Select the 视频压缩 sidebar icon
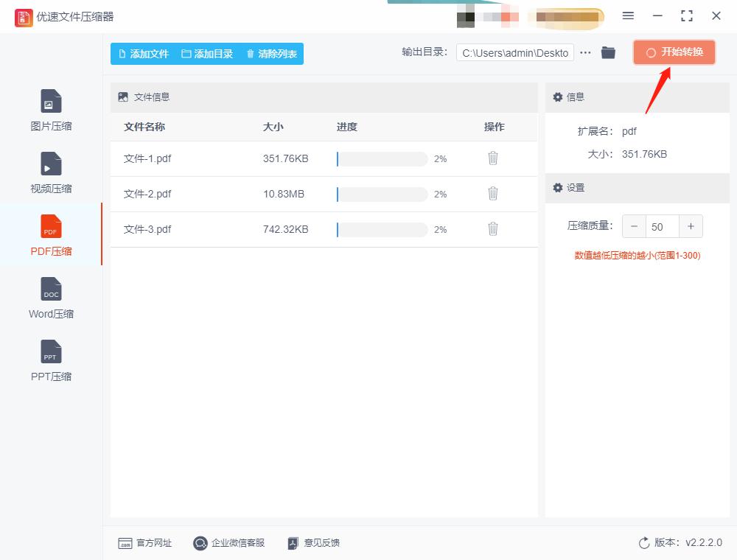Viewport: 737px width, 560px height. pos(50,171)
